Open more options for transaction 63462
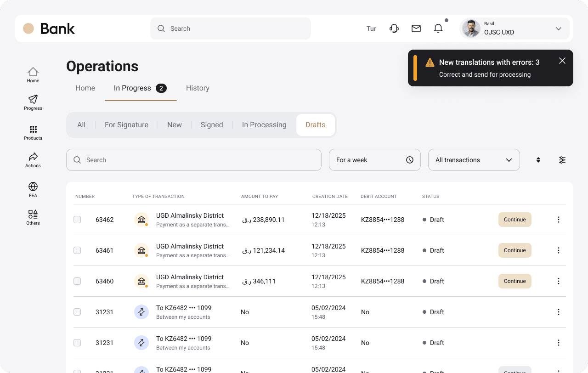The image size is (588, 373). point(559,220)
